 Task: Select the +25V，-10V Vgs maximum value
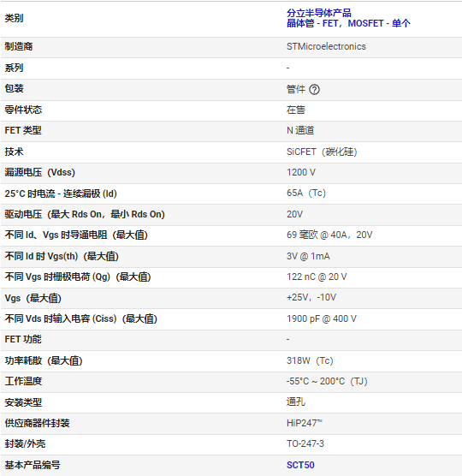point(311,298)
